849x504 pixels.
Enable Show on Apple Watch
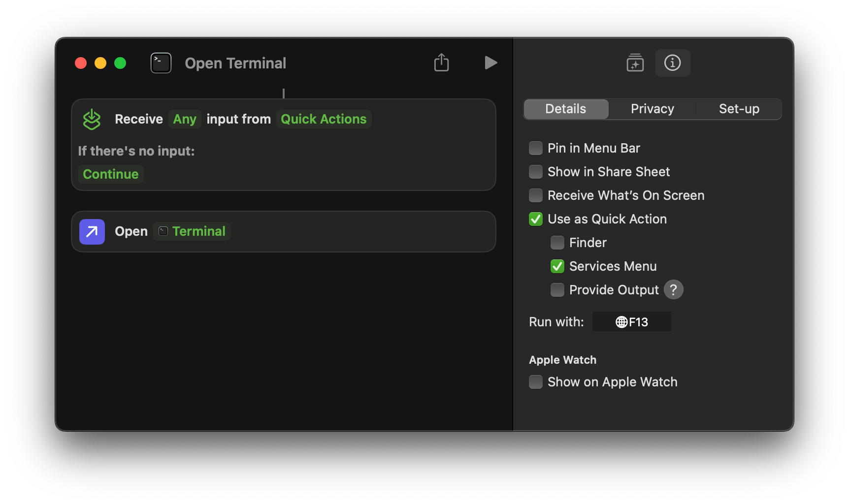tap(535, 381)
